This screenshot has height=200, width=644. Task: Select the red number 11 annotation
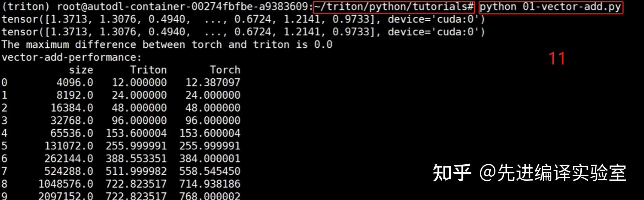[557, 58]
